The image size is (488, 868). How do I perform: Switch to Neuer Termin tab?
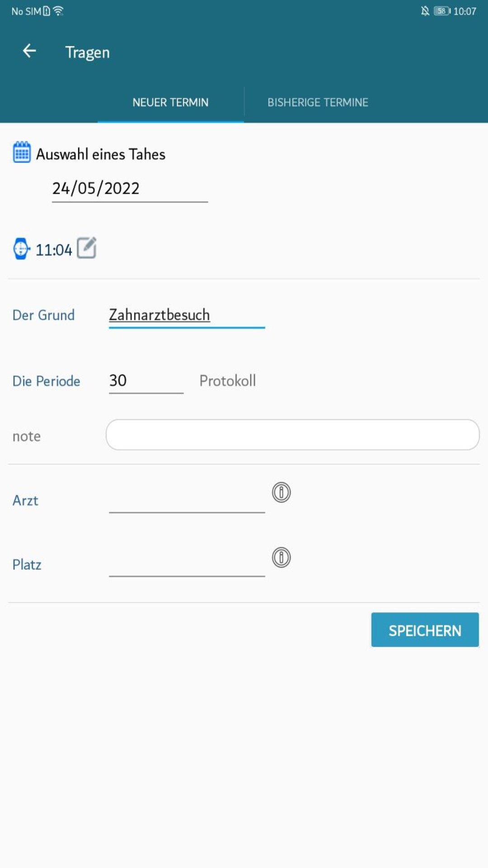(x=170, y=103)
